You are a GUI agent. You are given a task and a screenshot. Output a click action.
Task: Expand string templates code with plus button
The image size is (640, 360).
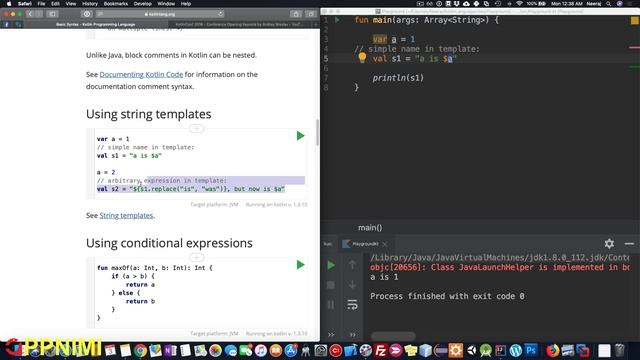tap(196, 129)
